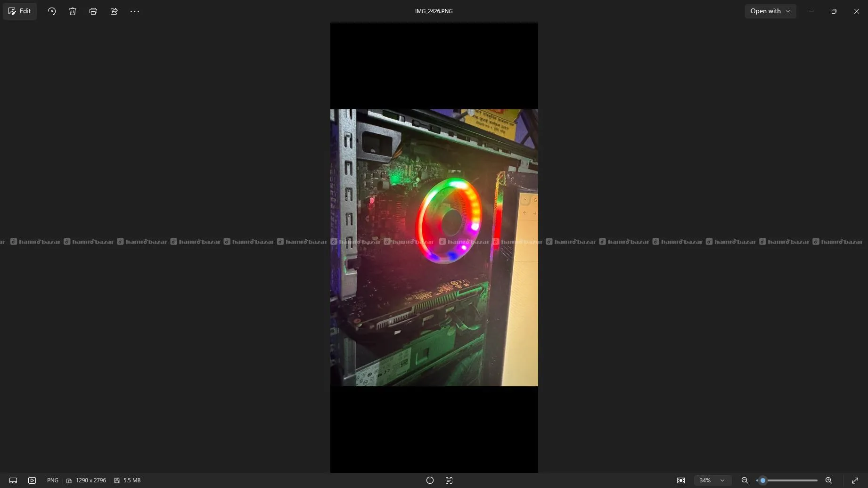The width and height of the screenshot is (868, 488).
Task: Click the zoom in magnifier icon
Action: pos(829,480)
